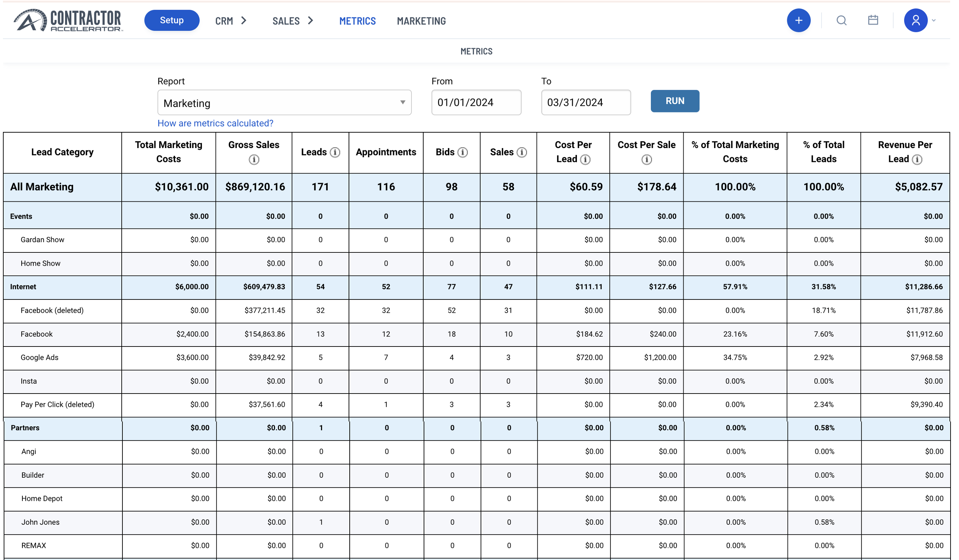
Task: Click the 18.71% of total leads cell
Action: coord(824,310)
